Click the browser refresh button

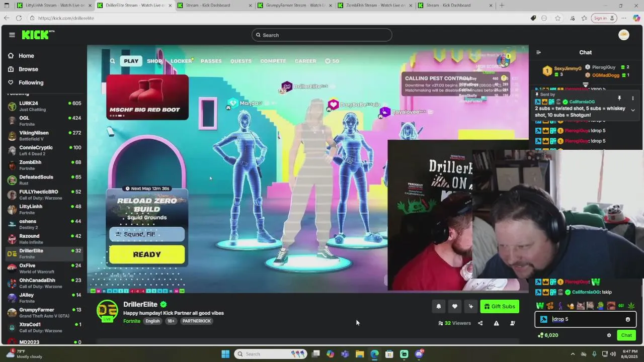(19, 18)
